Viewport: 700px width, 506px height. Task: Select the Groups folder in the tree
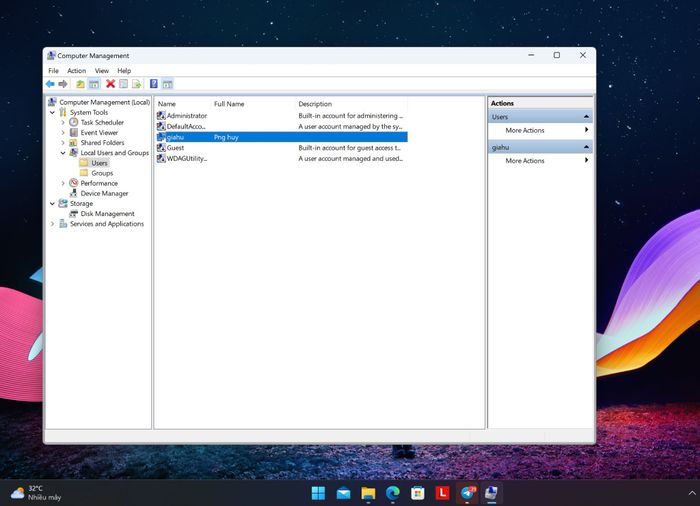tap(102, 173)
